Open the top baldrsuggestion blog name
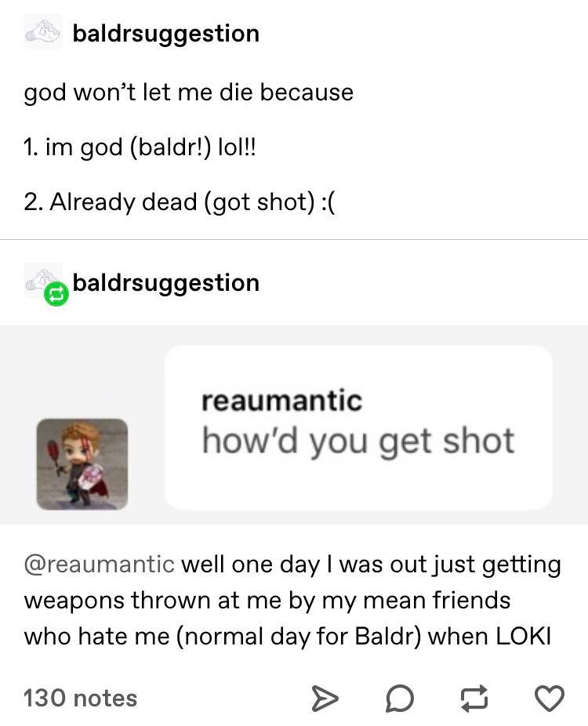Screen dimensions: 588x726 tap(165, 34)
